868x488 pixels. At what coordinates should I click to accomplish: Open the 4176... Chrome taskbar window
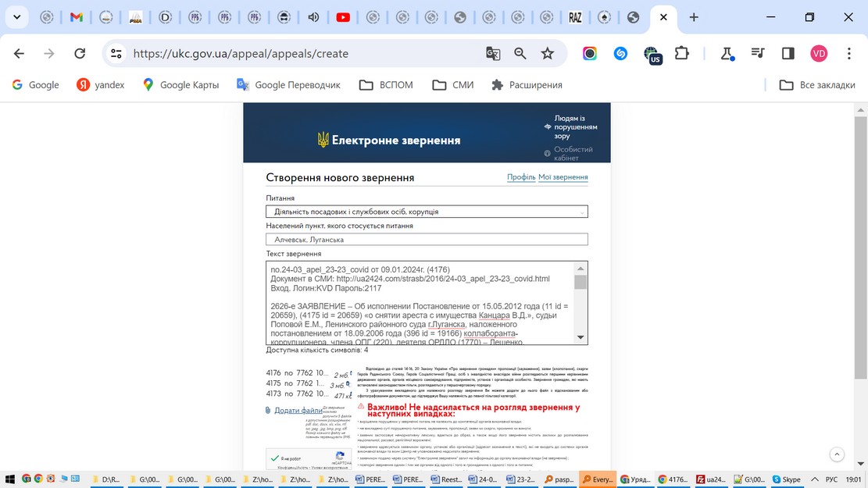(673, 479)
